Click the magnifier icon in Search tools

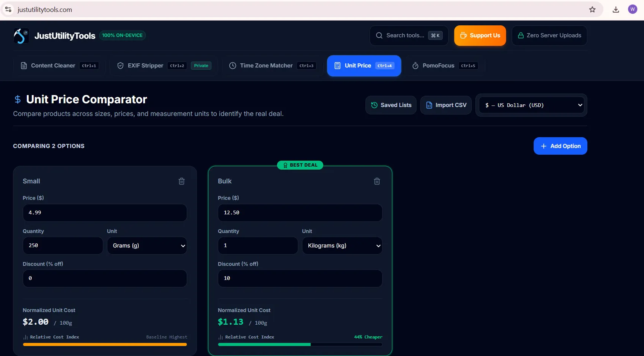tap(379, 35)
